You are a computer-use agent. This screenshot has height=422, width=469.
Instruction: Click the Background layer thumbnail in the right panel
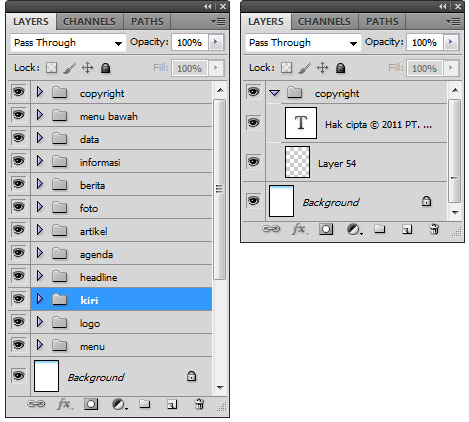pos(281,201)
